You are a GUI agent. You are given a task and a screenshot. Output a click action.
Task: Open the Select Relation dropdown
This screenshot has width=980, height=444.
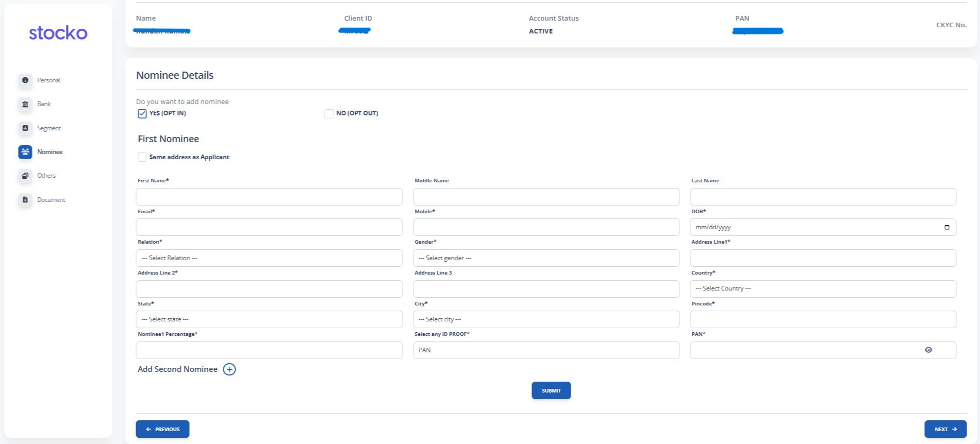click(x=269, y=258)
